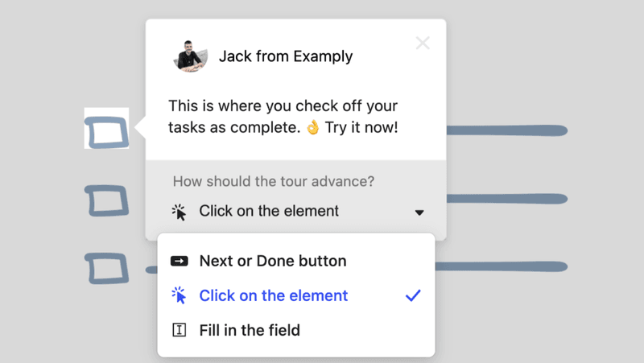The image size is (644, 363).
Task: Choose "Fill in the field" option
Action: (x=250, y=330)
